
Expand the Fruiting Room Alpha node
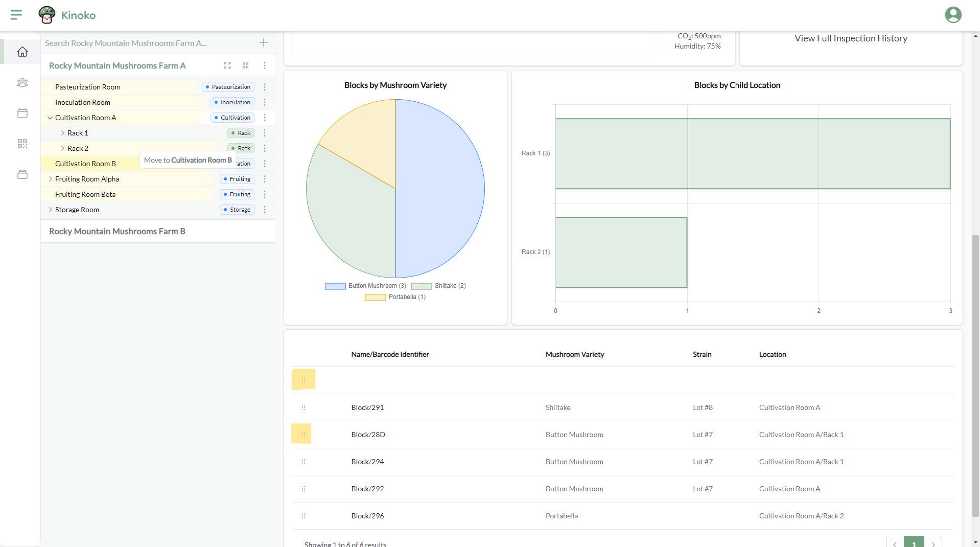pos(50,179)
